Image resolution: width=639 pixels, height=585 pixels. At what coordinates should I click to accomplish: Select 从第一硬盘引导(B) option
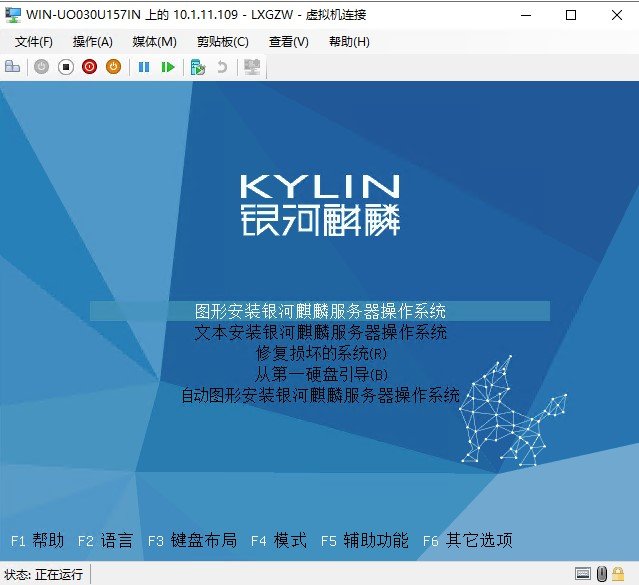click(321, 374)
